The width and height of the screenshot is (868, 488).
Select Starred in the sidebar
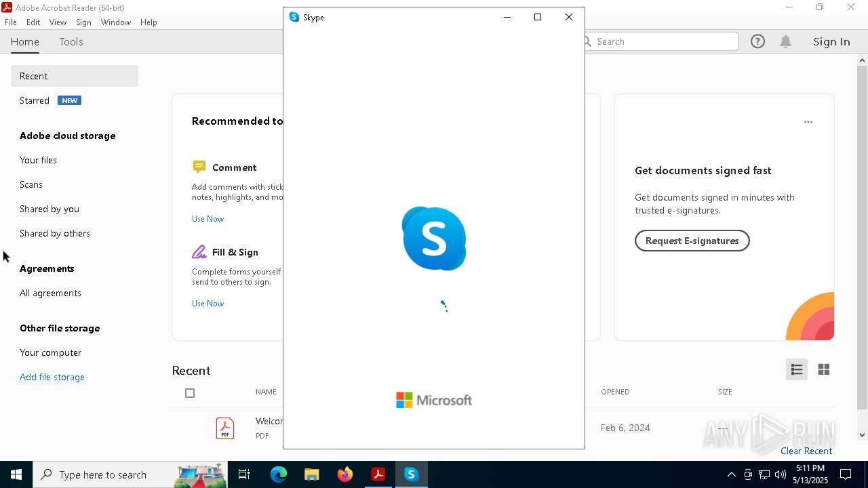click(x=35, y=100)
